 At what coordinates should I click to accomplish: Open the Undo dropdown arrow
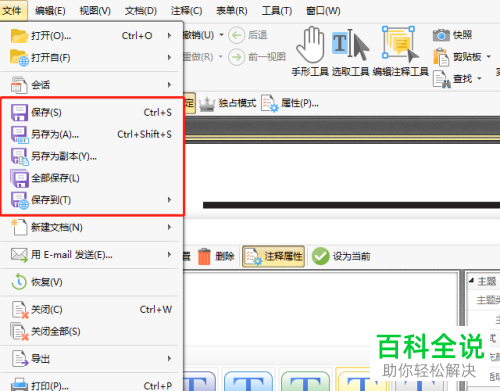(x=221, y=35)
